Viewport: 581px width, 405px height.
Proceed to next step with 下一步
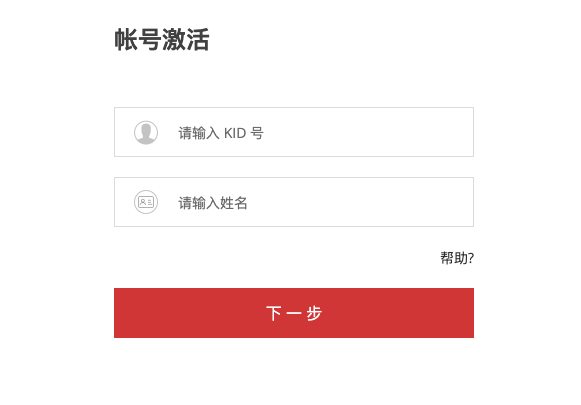(x=294, y=313)
